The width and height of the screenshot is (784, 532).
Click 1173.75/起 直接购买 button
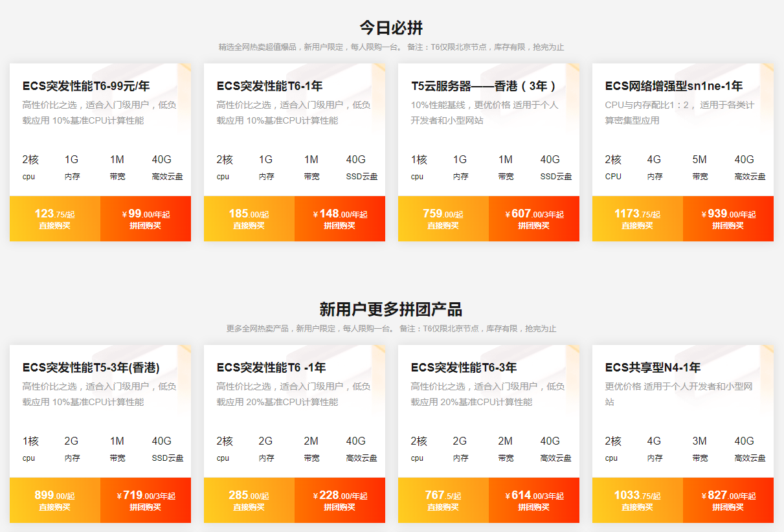(638, 219)
